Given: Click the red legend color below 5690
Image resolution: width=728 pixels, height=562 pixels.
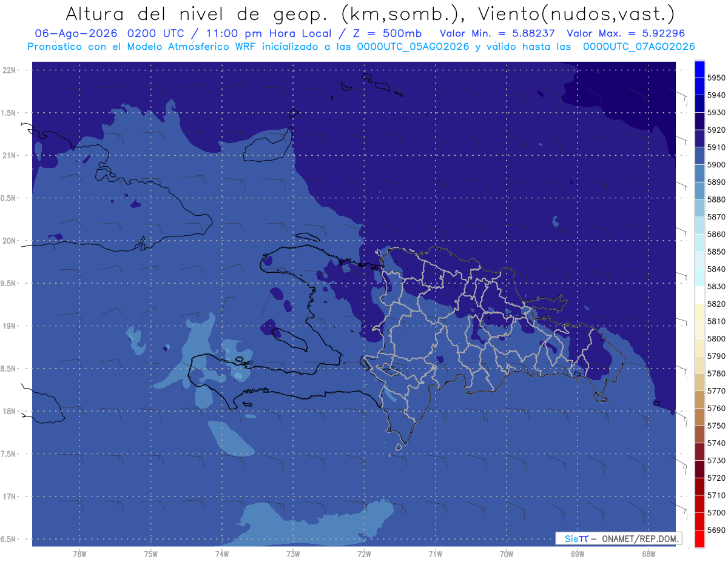Looking at the screenshot, I should 699,538.
